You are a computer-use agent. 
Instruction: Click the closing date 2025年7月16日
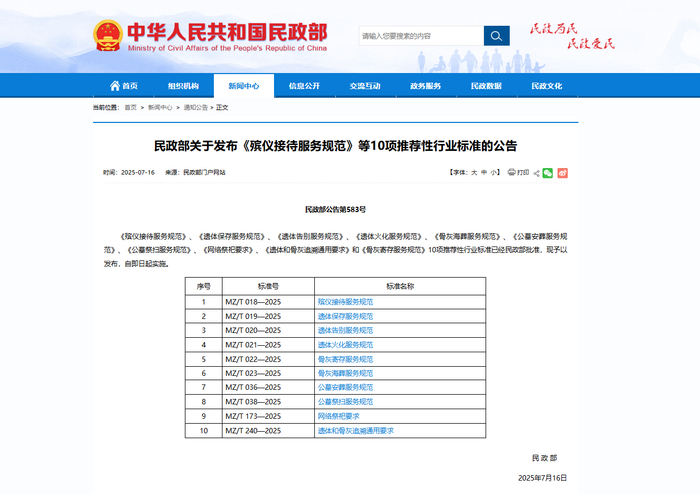click(542, 478)
